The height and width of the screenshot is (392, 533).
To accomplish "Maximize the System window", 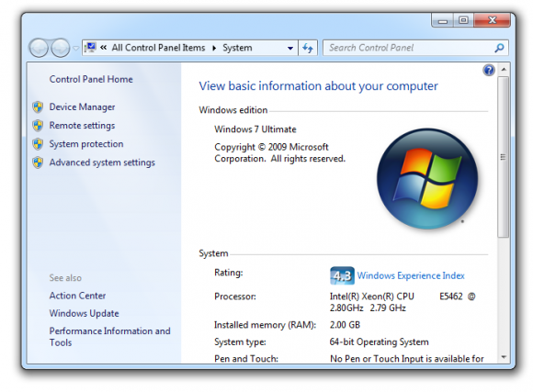I will (x=463, y=20).
